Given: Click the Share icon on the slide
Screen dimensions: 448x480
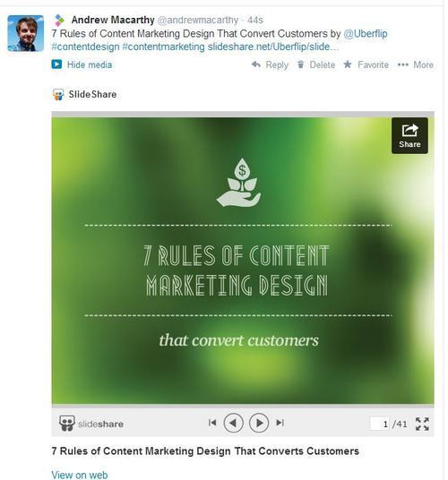Looking at the screenshot, I should pos(409,135).
